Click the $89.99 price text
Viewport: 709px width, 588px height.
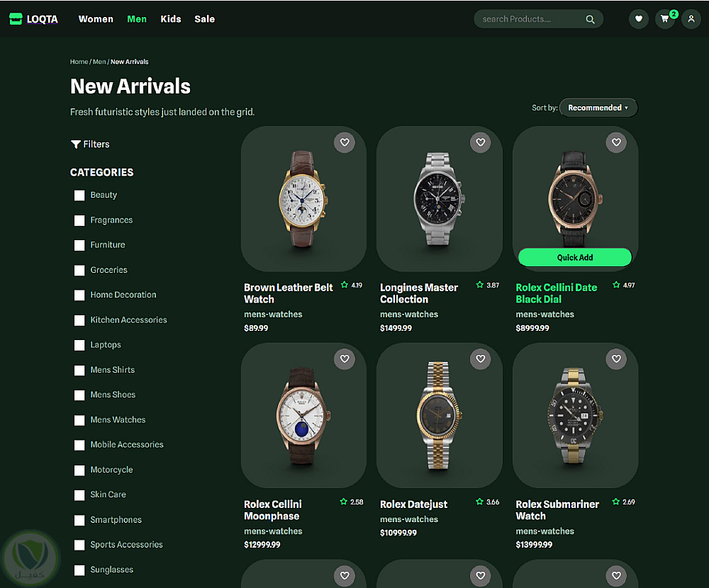point(256,328)
